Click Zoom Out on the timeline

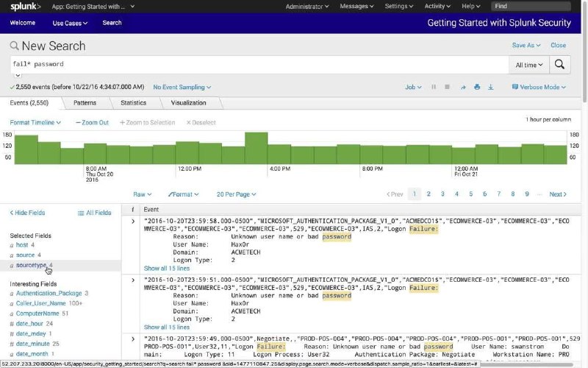pos(92,123)
